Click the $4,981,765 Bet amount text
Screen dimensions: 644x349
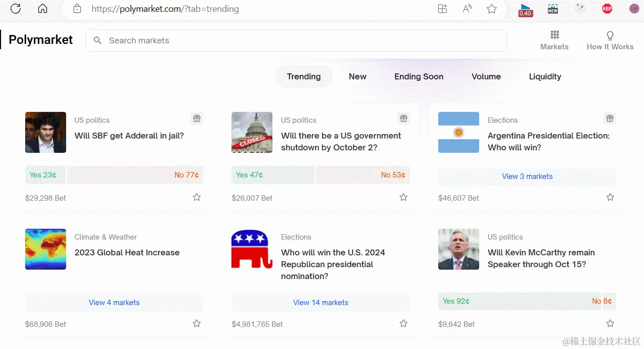pyautogui.click(x=257, y=324)
